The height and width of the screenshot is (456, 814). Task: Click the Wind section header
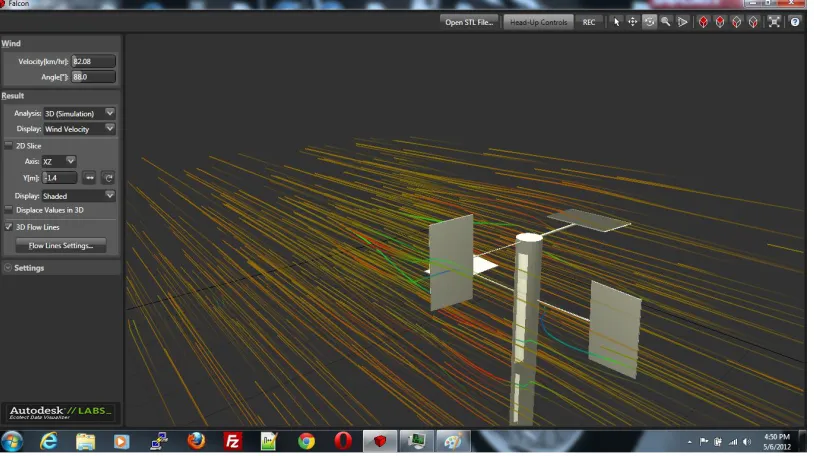(x=11, y=44)
